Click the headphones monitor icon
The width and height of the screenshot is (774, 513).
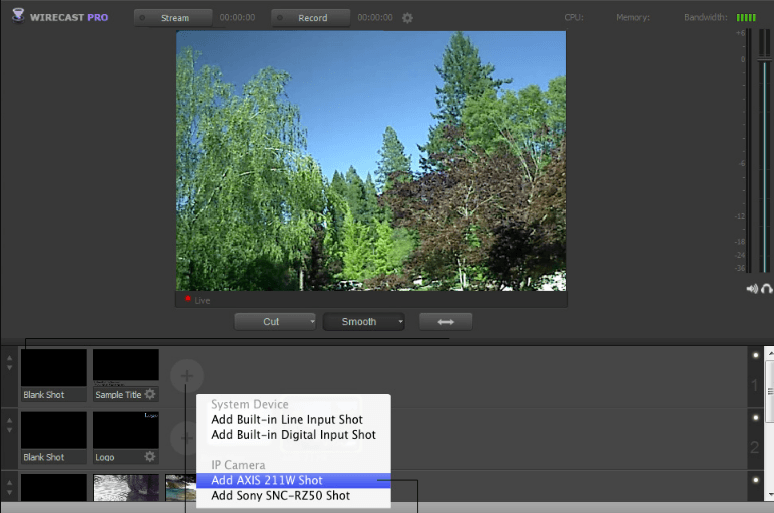click(767, 289)
